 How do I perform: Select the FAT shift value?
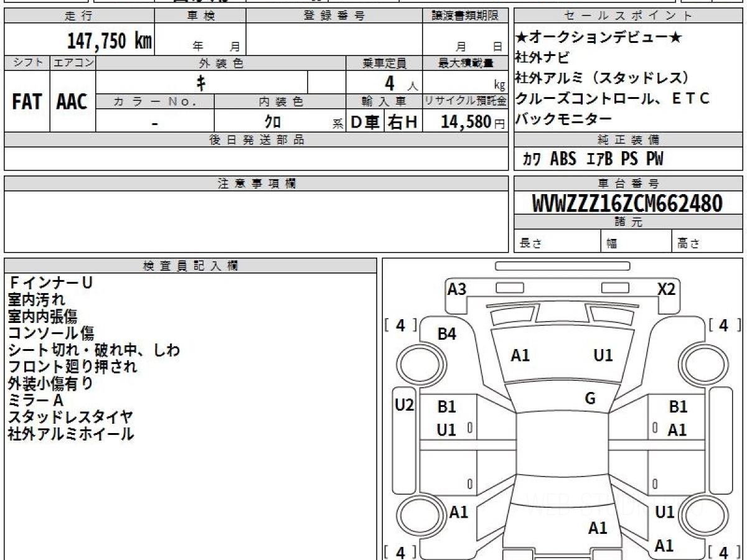click(x=27, y=102)
